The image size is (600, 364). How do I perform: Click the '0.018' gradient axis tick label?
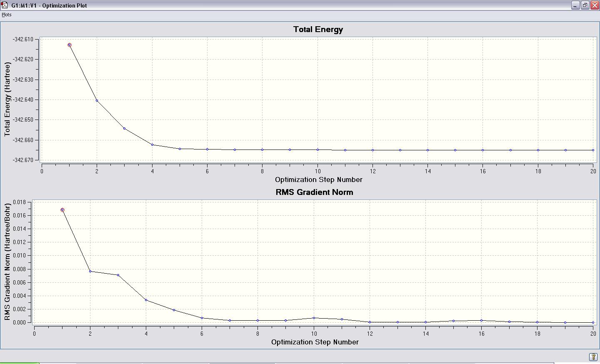pyautogui.click(x=19, y=202)
